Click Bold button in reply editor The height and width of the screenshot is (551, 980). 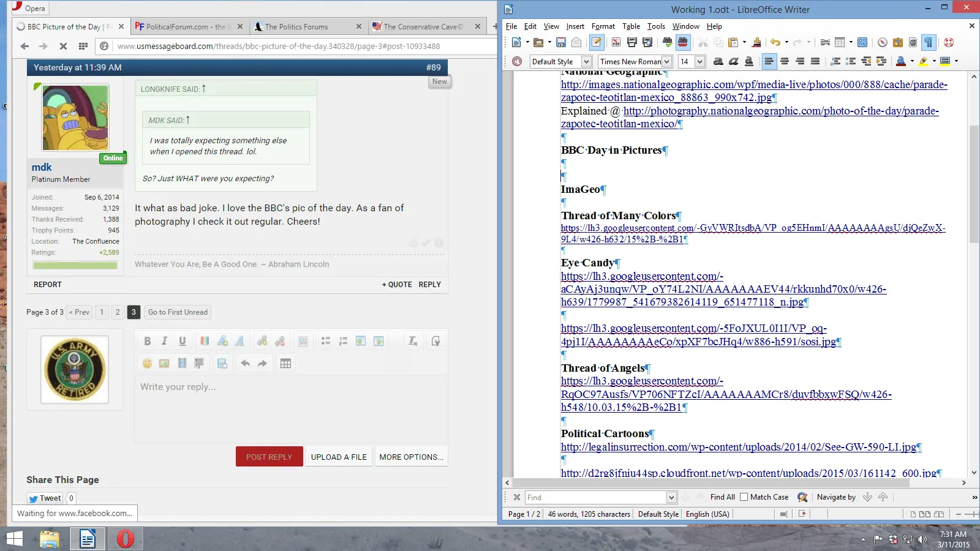click(x=147, y=341)
